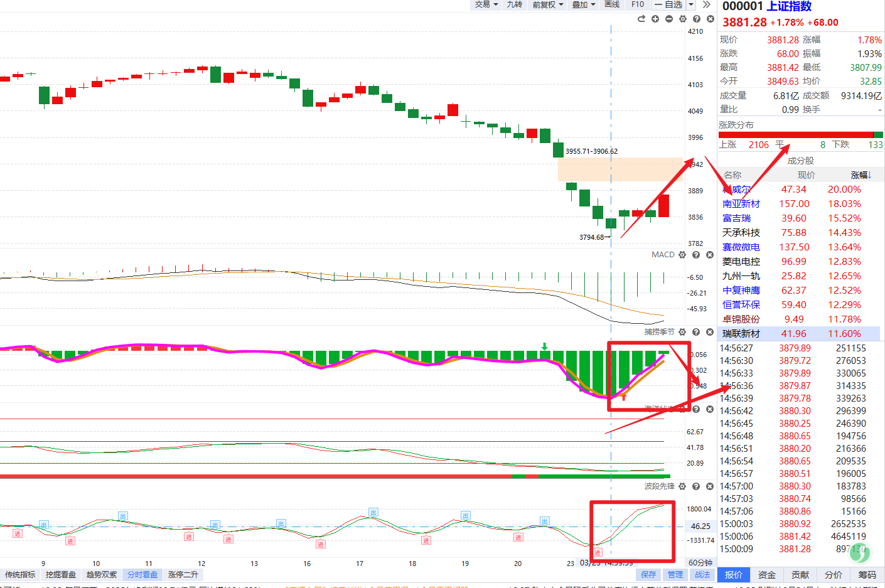885x588 pixels.
Task: Zoom in the K-line chart with plus icon
Action: pos(655,19)
